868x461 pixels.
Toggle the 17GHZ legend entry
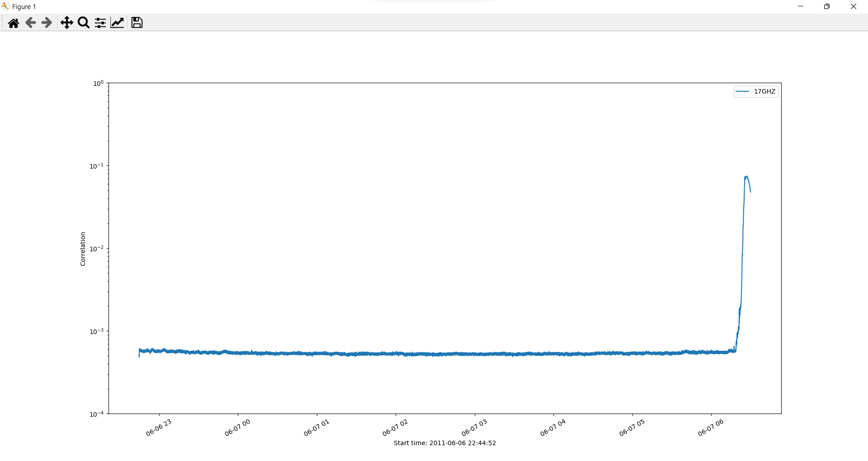tap(765, 91)
